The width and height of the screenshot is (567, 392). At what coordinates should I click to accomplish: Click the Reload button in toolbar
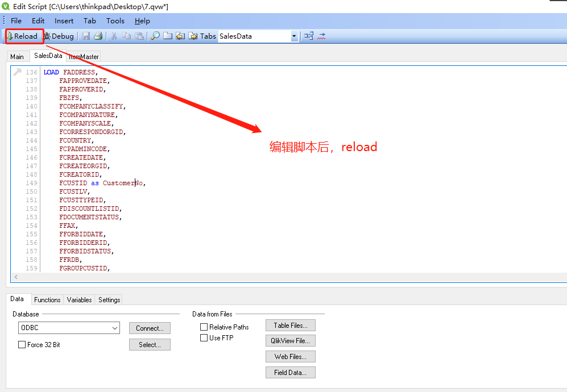pos(22,36)
